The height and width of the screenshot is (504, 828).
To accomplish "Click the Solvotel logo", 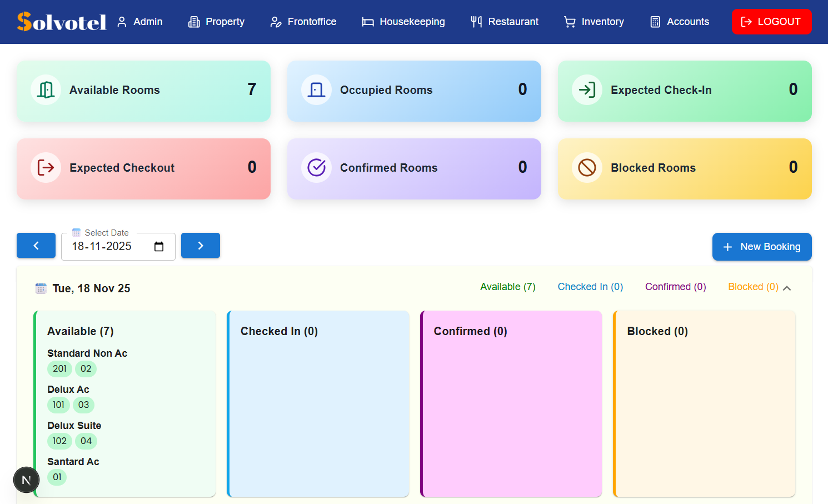I will 61,21.
